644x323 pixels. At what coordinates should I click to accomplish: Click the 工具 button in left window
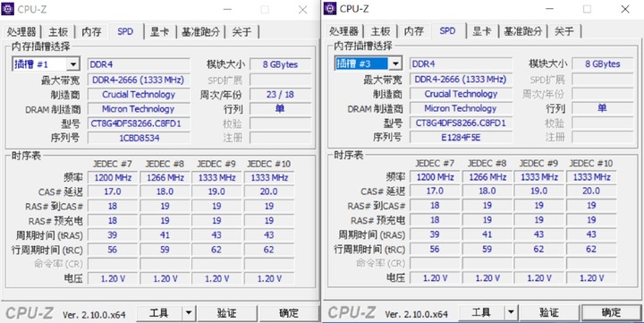coord(159,313)
